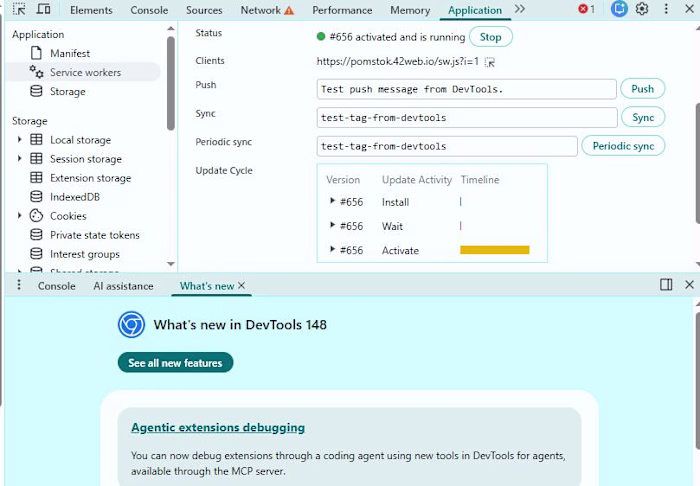Switch to the Sources tab
This screenshot has height=486, width=700.
click(x=204, y=10)
